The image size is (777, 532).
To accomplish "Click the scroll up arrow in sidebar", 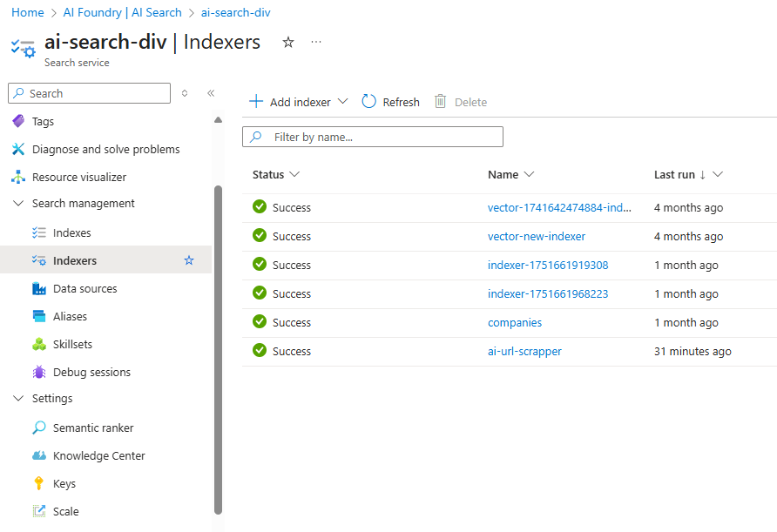I will pos(218,120).
